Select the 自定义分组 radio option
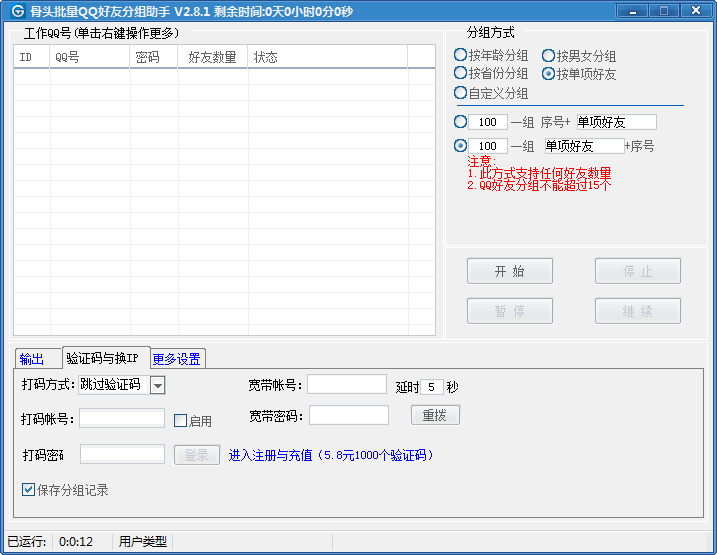This screenshot has width=717, height=555. pyautogui.click(x=461, y=93)
